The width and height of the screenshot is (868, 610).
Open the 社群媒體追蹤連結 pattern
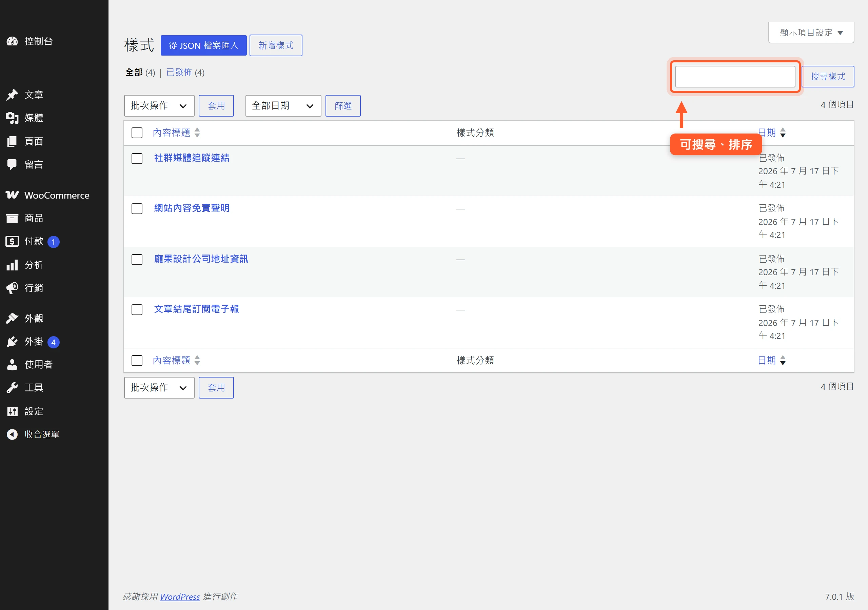point(192,158)
